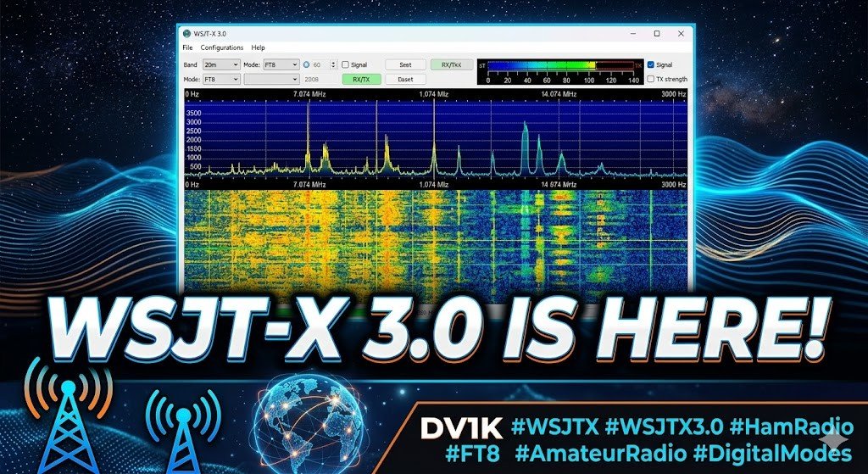Click the DV1K callsign text
The height and width of the screenshot is (474, 868).
(461, 427)
